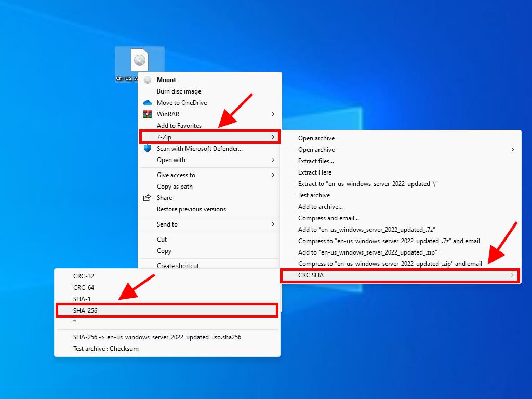Select Burn disc image
The width and height of the screenshot is (532, 399).
coord(179,91)
